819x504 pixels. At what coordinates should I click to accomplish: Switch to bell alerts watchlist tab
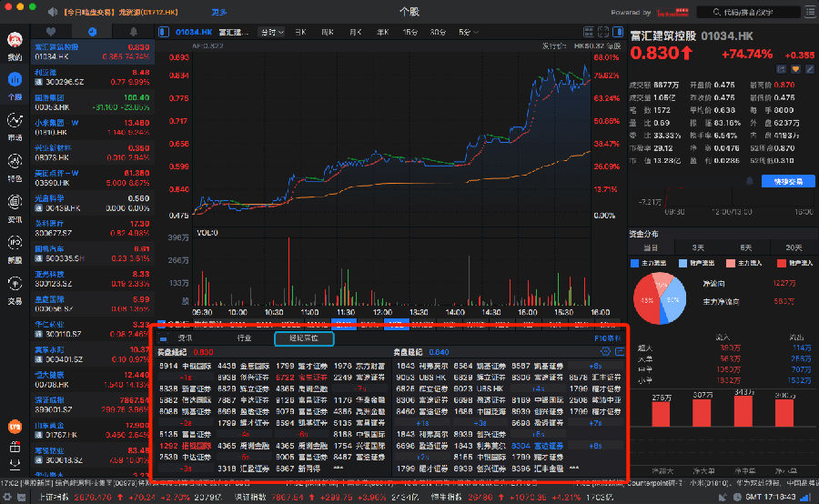pos(133,32)
